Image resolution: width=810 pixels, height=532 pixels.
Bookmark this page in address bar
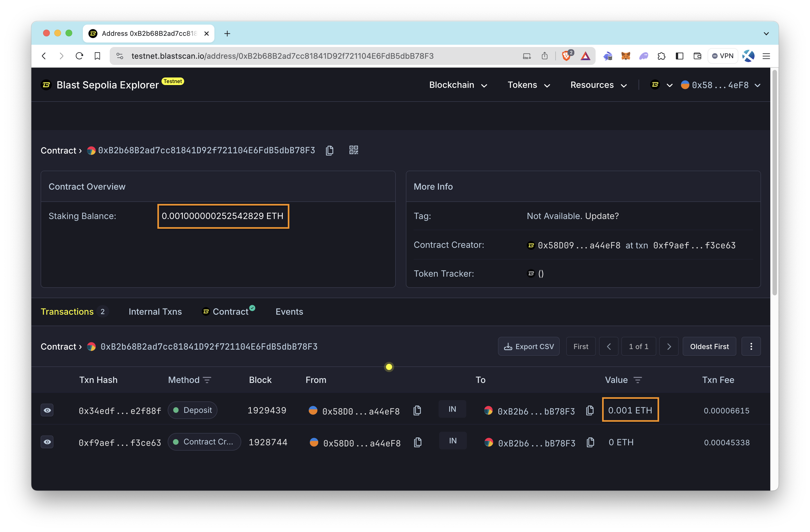pyautogui.click(x=97, y=56)
